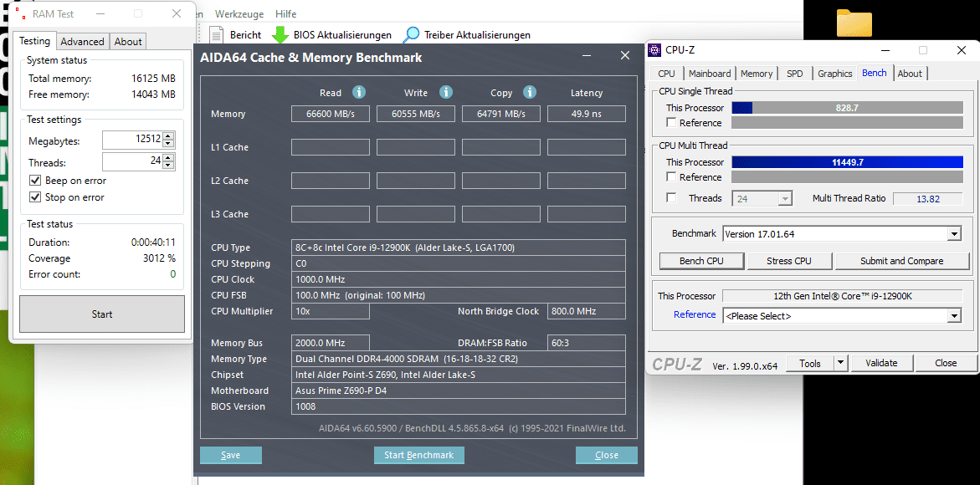
Task: Enable Multi Thread Reference checkbox in CPU-Z
Action: point(671,177)
